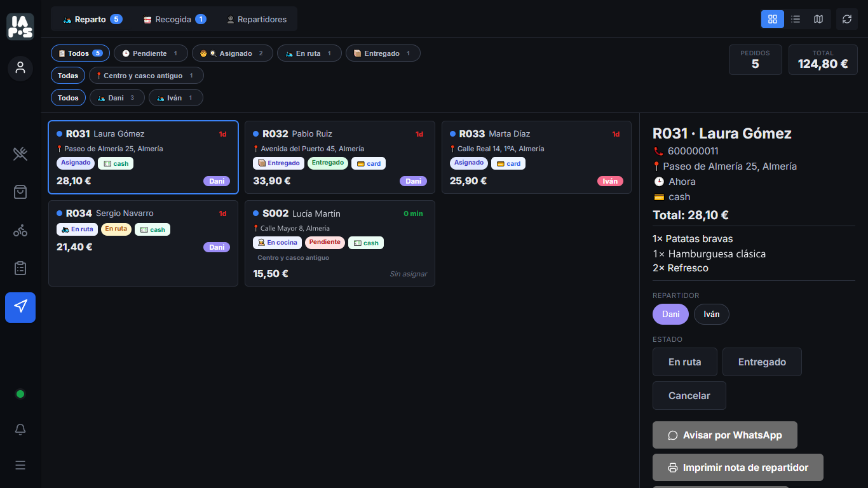This screenshot has height=488, width=868.
Task: Open the Recogida tab
Action: [175, 19]
